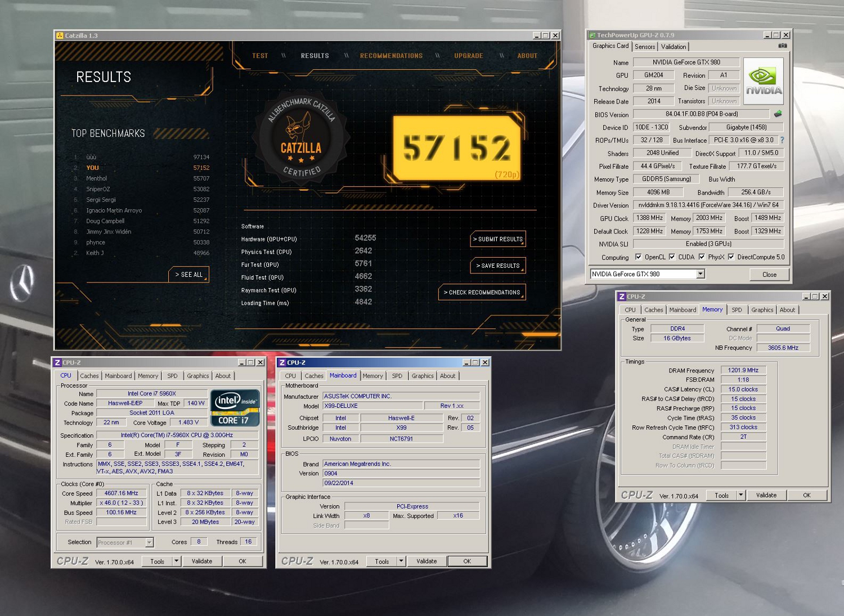Click the NB Frequency value 3605.6 MHz
This screenshot has height=616, width=844.
(x=783, y=348)
